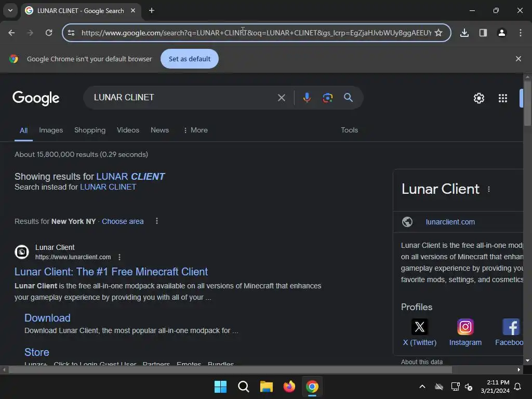Bookmark this page with the star icon
Image resolution: width=532 pixels, height=399 pixels.
[438, 33]
